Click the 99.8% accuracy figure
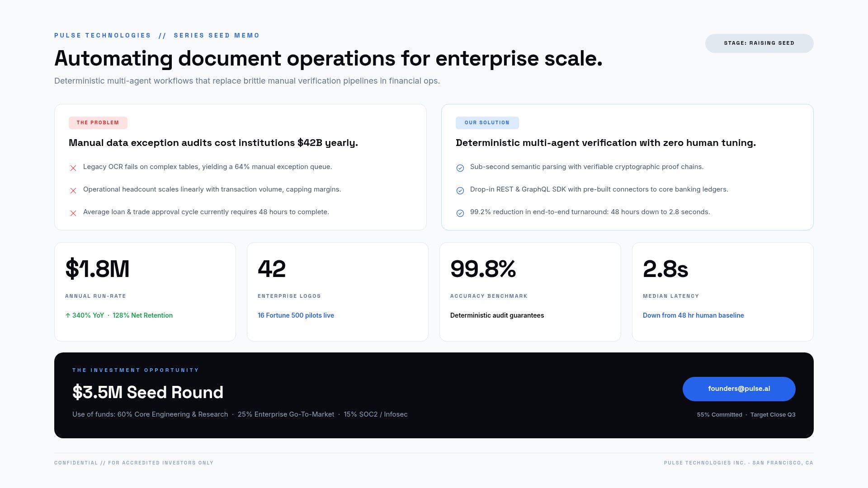The image size is (868, 488). pyautogui.click(x=483, y=269)
